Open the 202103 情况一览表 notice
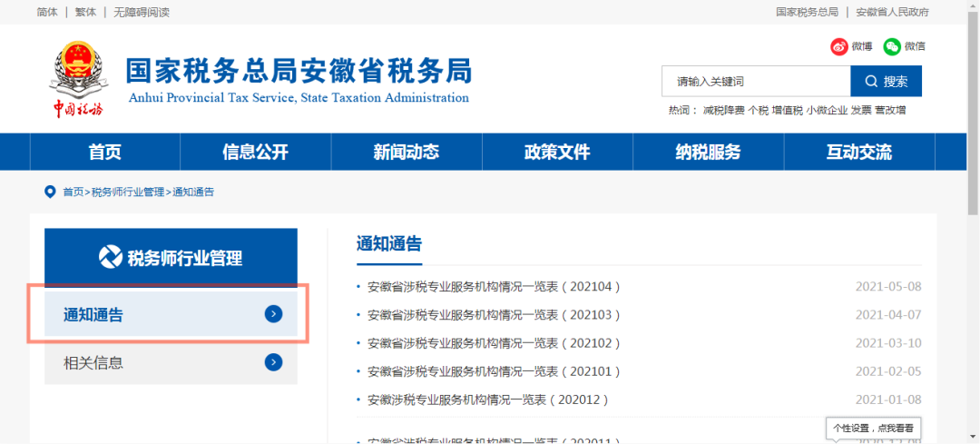 point(494,314)
